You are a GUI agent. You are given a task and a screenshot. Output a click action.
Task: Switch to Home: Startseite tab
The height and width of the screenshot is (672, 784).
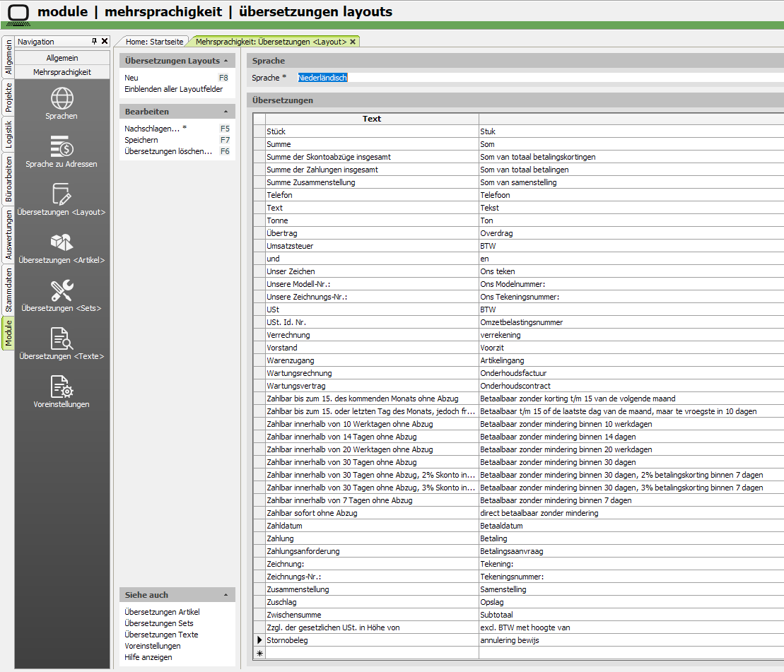(155, 42)
